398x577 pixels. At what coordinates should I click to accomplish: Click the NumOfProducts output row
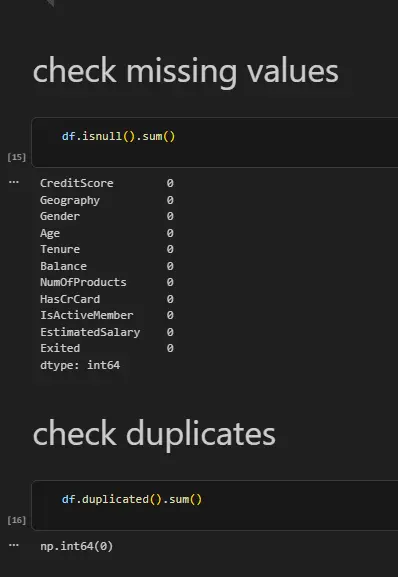pos(107,282)
